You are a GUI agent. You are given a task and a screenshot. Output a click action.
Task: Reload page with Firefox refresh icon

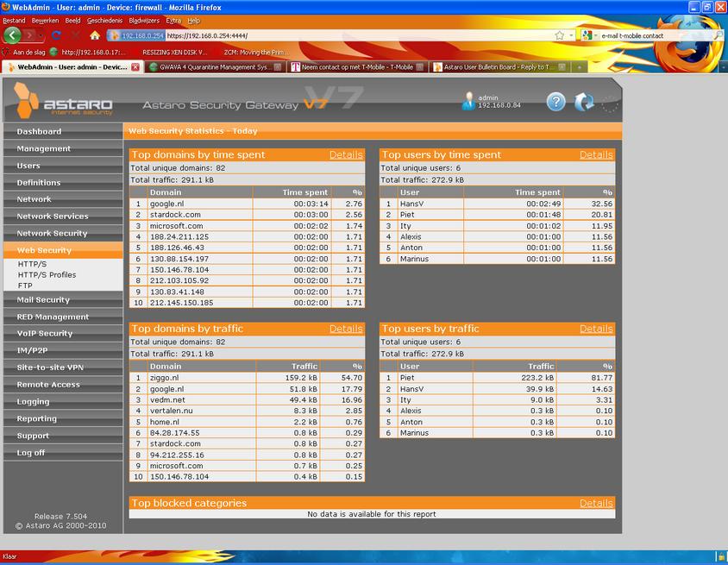[x=56, y=35]
